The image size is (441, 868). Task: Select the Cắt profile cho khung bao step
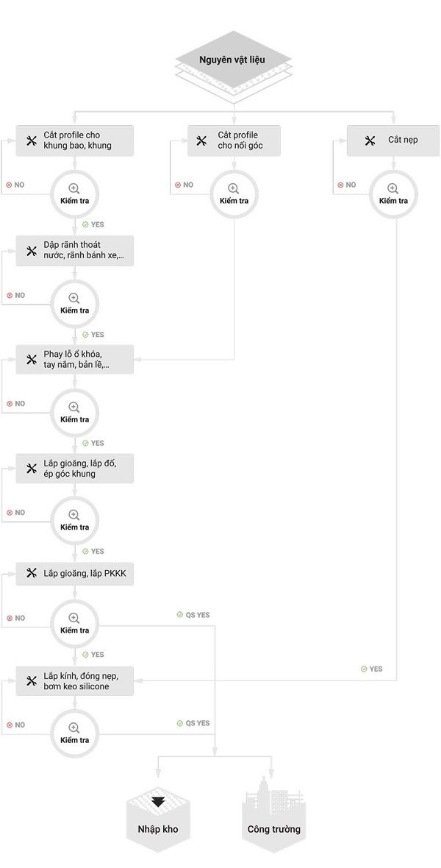tap(75, 140)
